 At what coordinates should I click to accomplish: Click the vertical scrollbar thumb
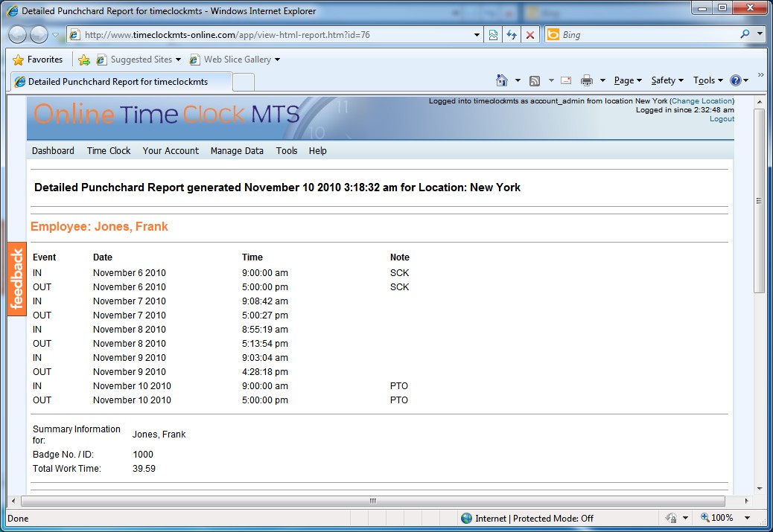click(759, 200)
